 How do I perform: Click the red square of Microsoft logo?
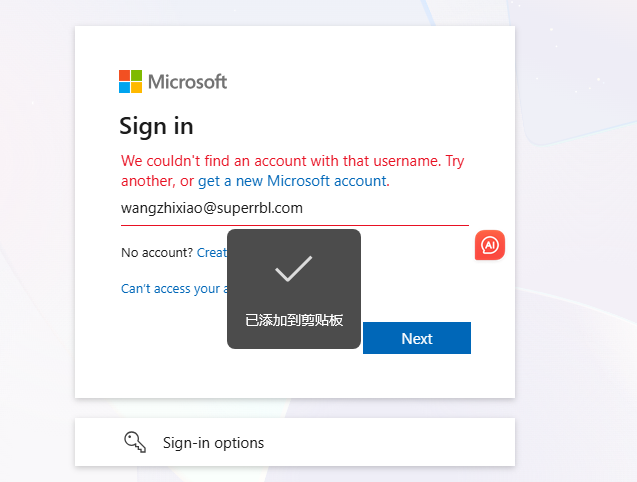pos(125,76)
